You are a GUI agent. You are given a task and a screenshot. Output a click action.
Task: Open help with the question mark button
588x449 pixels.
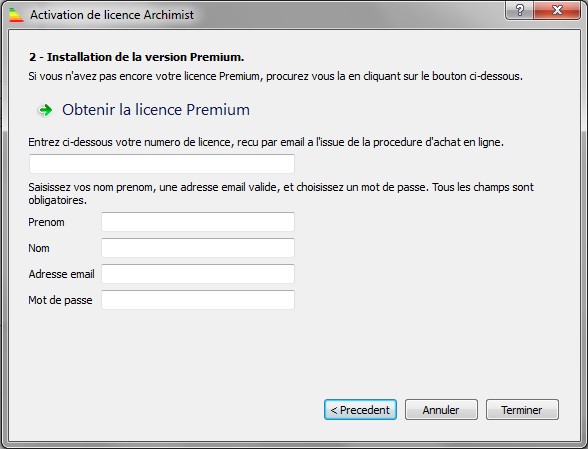(519, 10)
